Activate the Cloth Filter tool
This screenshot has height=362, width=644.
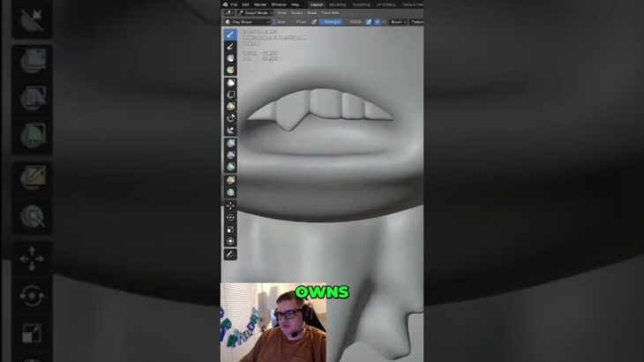pyautogui.click(x=230, y=155)
